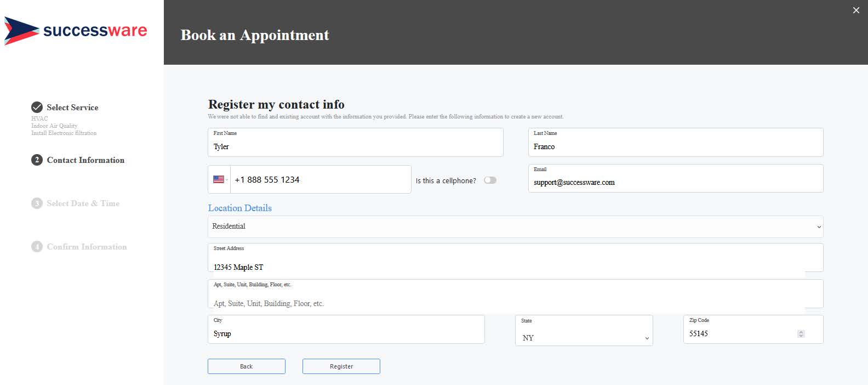Click the 'Indoor Air Quality' text
868x385 pixels.
(54, 126)
